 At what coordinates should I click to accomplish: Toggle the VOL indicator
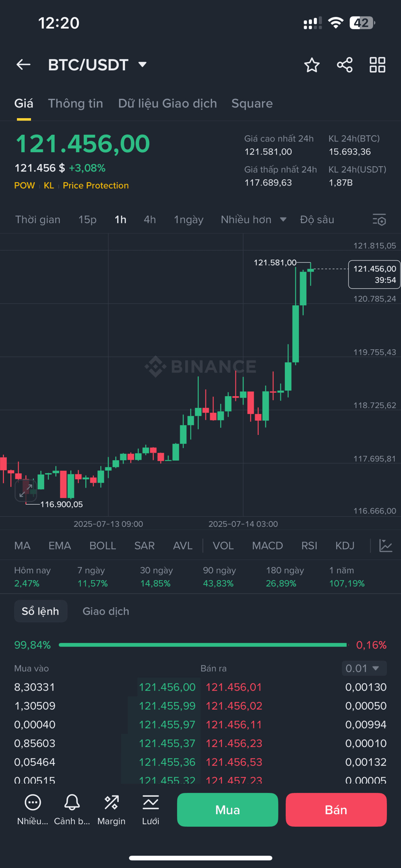[x=223, y=545]
